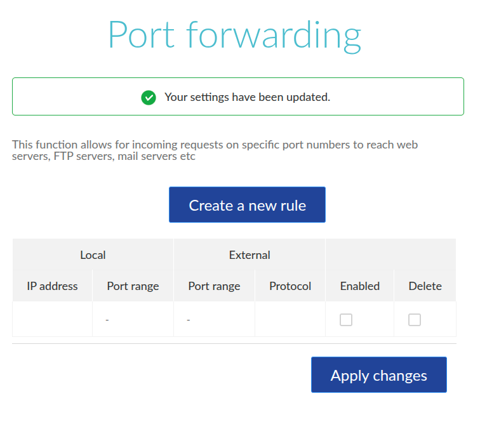Viewport: 480px width, 448px height.
Task: Click the Port range header under External
Action: (x=214, y=286)
